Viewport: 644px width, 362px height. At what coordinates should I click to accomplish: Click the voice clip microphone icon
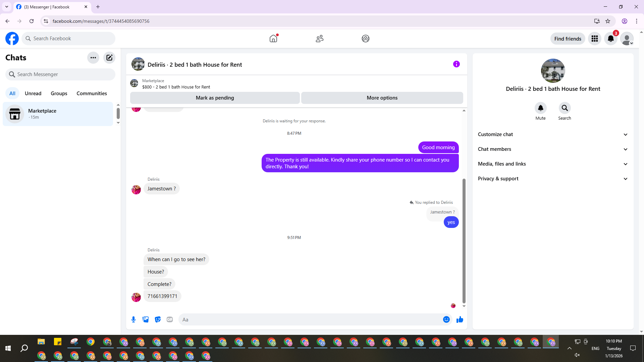point(133,319)
